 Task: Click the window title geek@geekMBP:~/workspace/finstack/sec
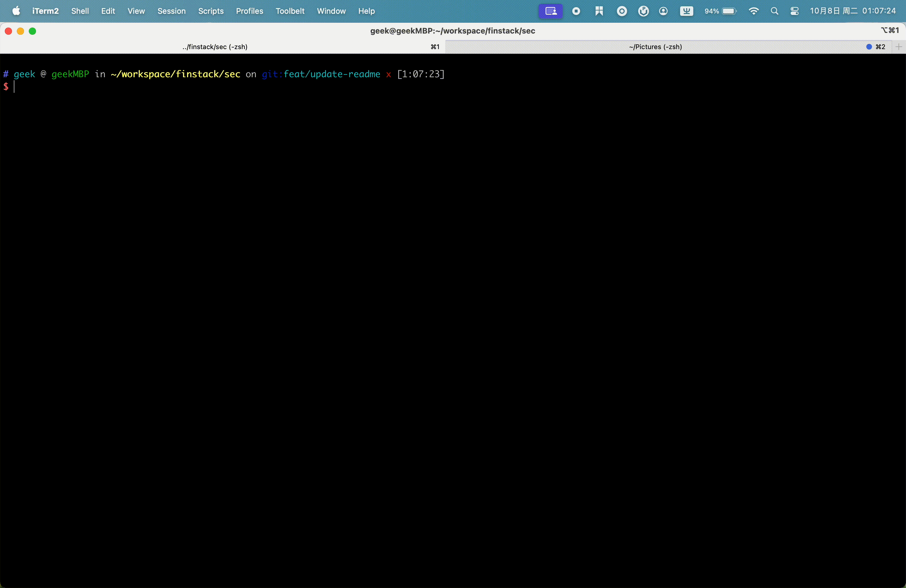point(453,31)
